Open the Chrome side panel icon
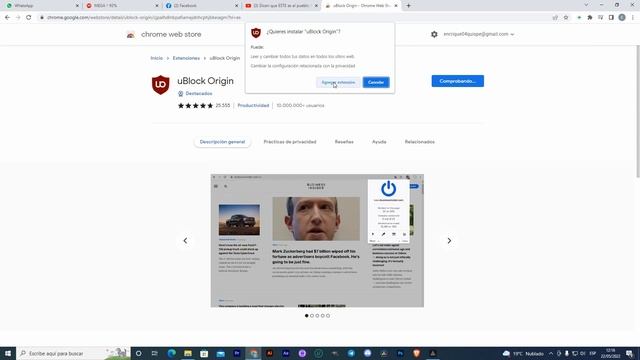Image resolution: width=640 pixels, height=360 pixels. (611, 18)
